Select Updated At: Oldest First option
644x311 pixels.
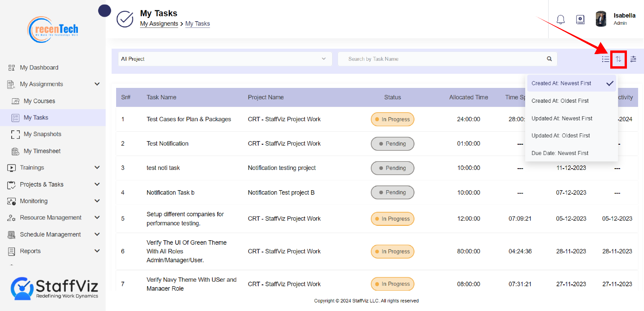click(571, 136)
